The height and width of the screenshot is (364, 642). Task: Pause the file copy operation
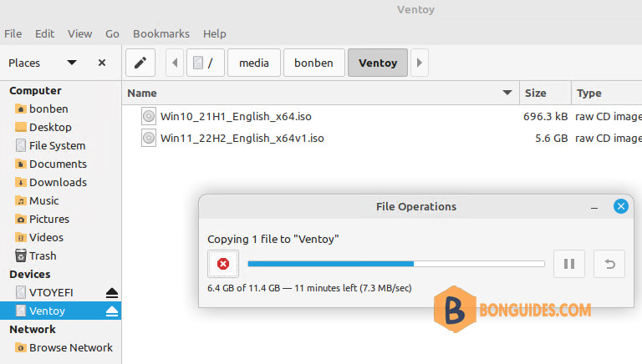[569, 264]
